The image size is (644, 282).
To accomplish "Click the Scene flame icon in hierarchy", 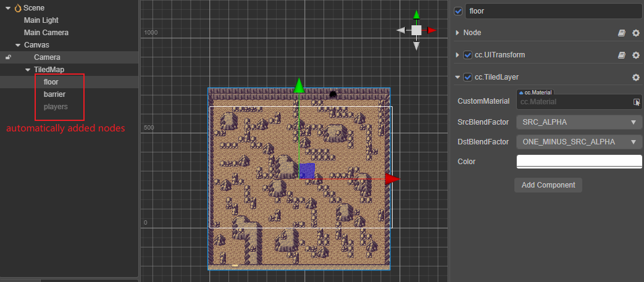I will [18, 8].
